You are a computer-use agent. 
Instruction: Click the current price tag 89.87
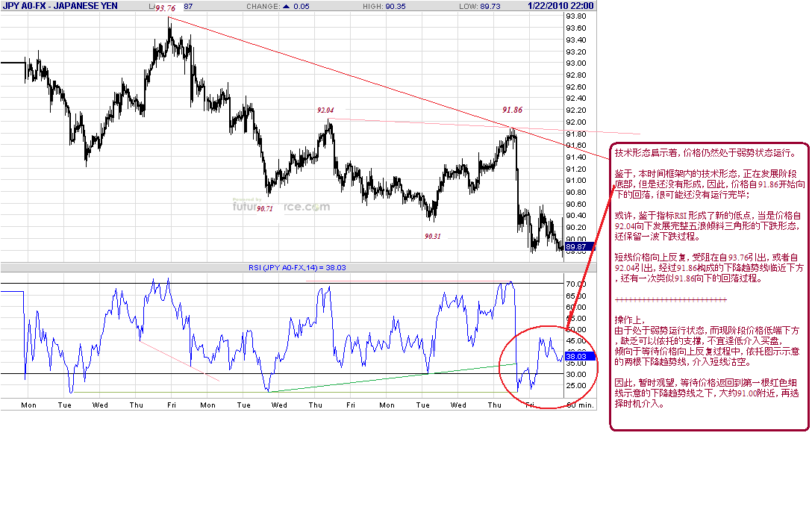coord(578,246)
